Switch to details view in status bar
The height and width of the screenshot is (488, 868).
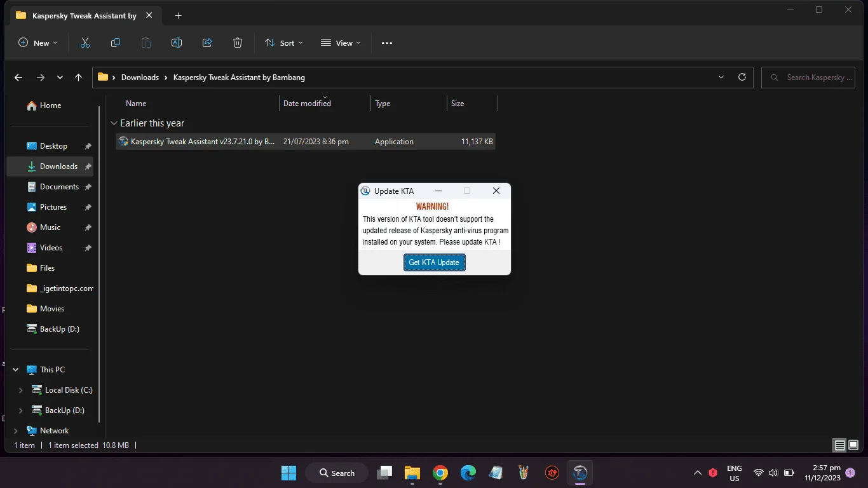click(x=839, y=445)
